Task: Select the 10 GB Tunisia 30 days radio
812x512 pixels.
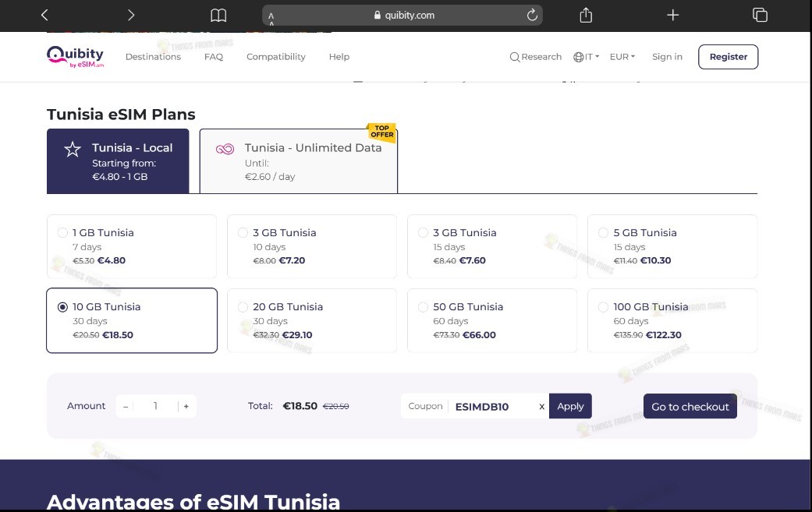Action: click(62, 307)
